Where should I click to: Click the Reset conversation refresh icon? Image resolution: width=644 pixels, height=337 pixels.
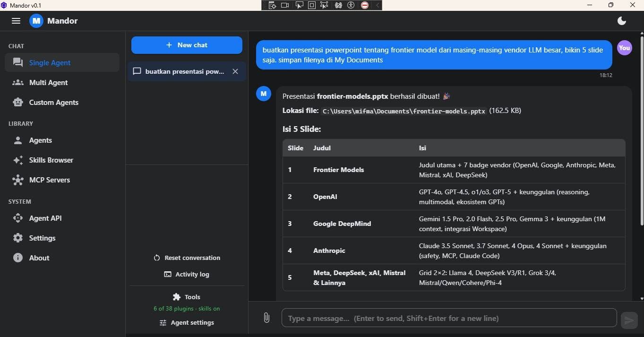pos(157,258)
